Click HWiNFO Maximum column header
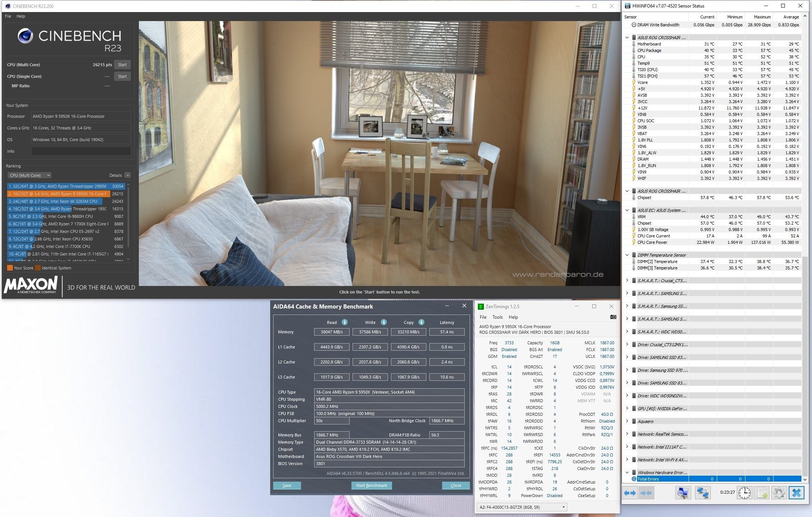 [759, 17]
